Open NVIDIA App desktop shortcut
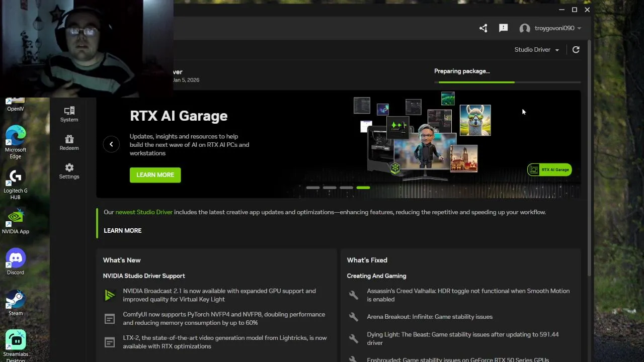 [16, 222]
